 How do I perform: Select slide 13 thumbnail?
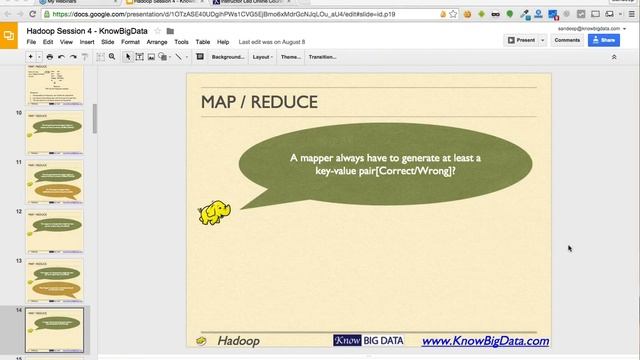55,280
